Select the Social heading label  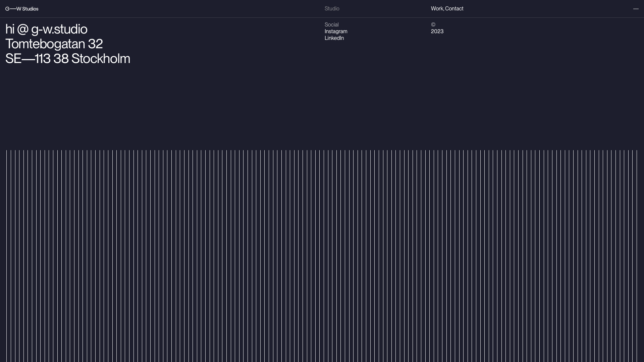[x=331, y=24]
